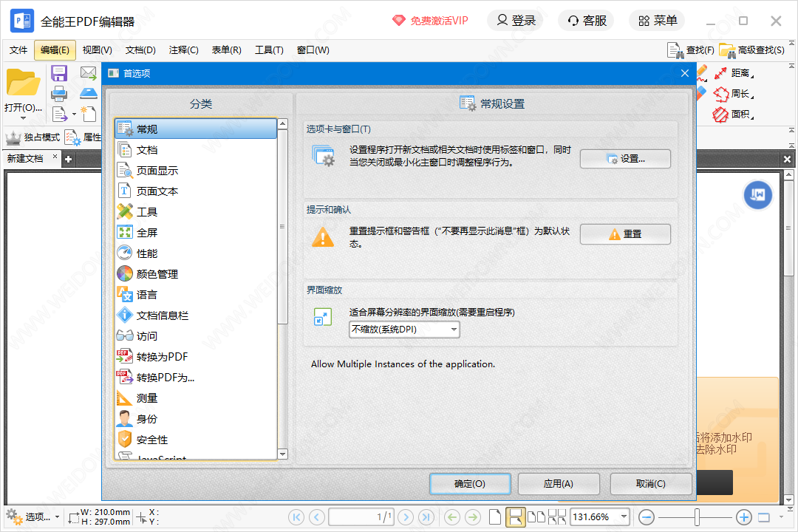Select the 语言 category
This screenshot has height=532, width=798.
[196, 295]
